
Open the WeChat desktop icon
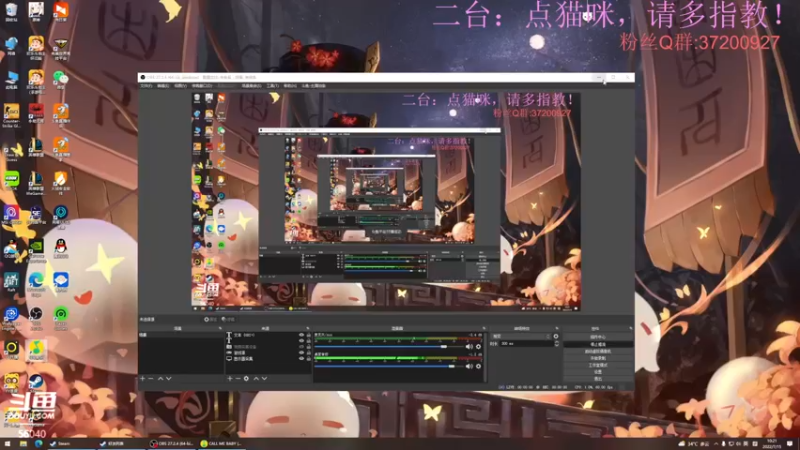coord(61,80)
